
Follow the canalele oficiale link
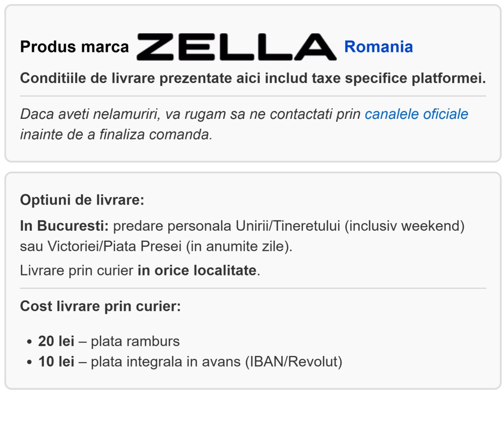click(416, 114)
